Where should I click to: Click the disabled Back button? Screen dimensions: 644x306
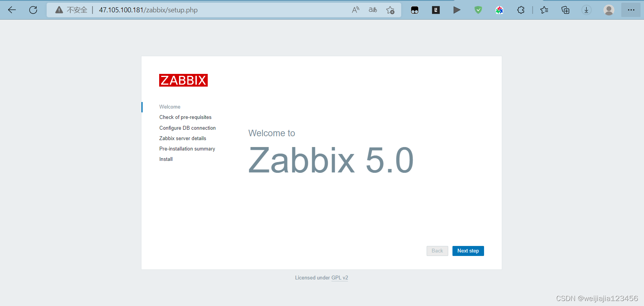pyautogui.click(x=437, y=251)
